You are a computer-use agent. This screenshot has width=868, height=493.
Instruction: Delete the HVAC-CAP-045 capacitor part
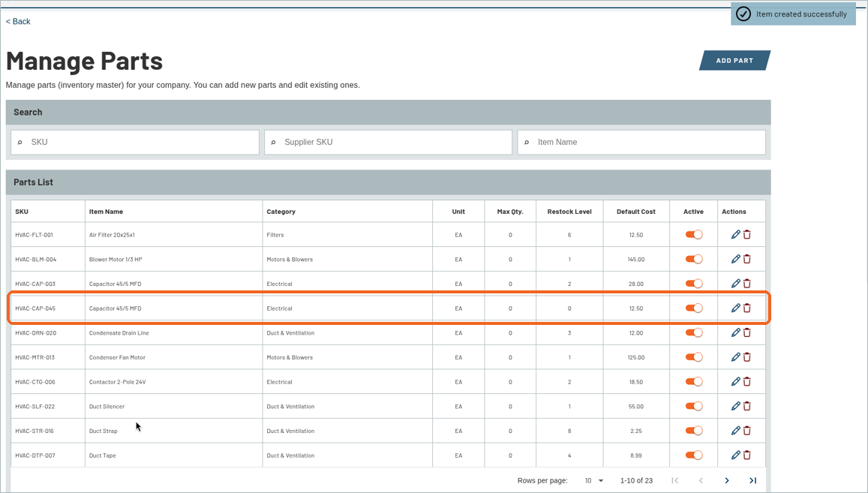(746, 308)
